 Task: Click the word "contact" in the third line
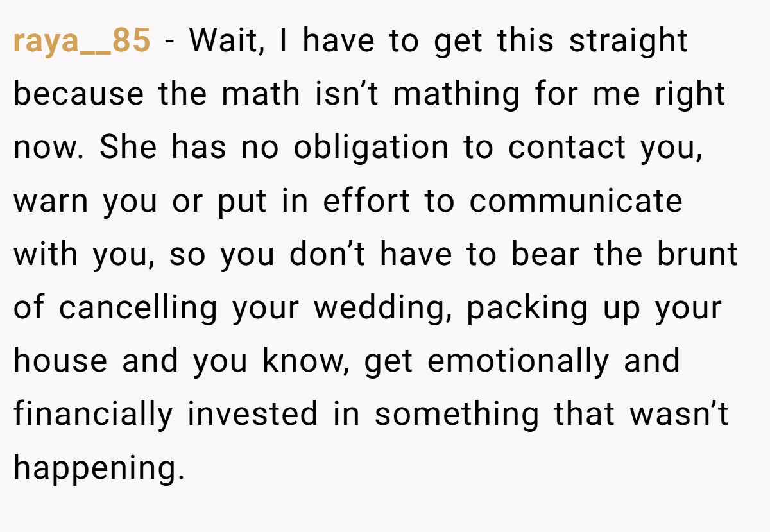567,148
